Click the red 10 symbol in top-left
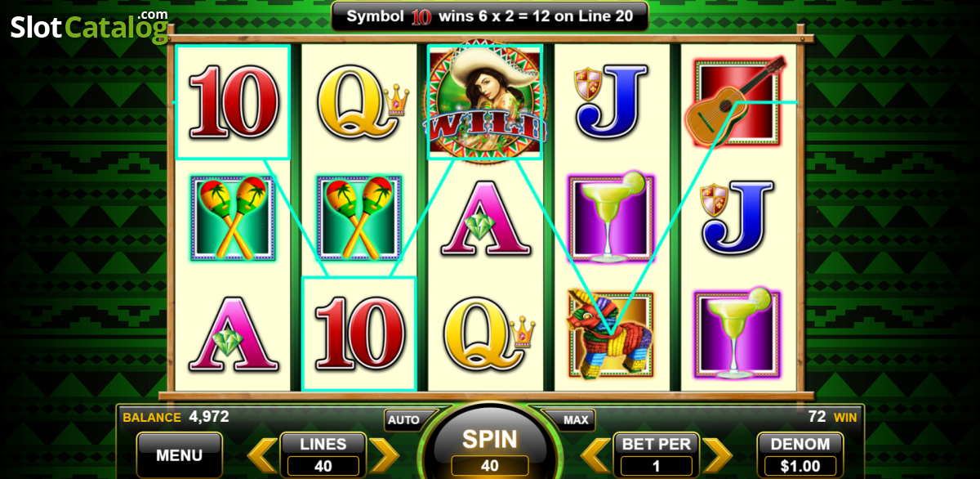The width and height of the screenshot is (980, 479). pos(233,102)
